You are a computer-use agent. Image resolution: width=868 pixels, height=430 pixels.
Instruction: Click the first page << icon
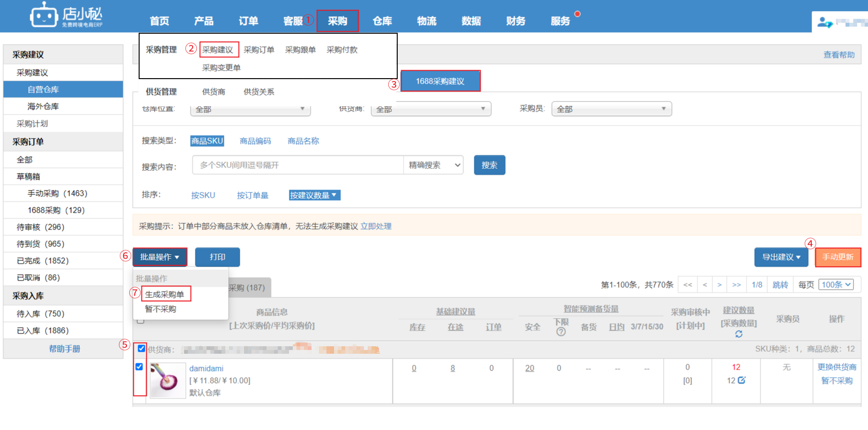687,284
